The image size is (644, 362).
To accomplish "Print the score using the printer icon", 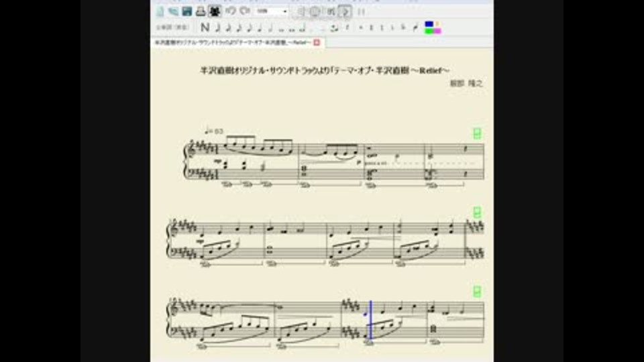I will point(201,11).
